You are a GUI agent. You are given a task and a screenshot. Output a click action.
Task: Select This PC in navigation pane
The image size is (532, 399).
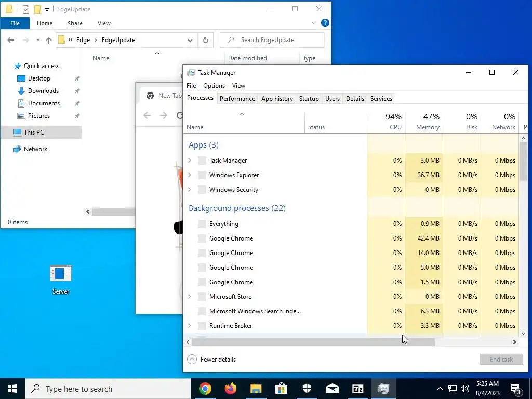point(41,132)
